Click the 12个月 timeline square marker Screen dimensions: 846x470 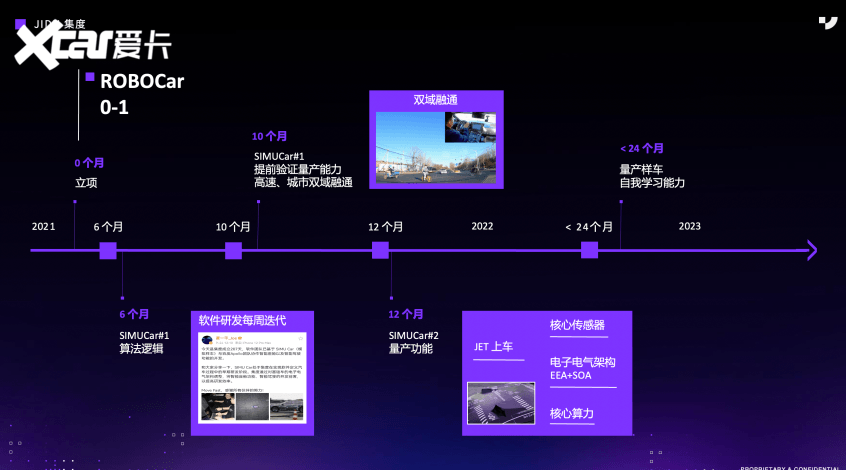[x=380, y=250]
